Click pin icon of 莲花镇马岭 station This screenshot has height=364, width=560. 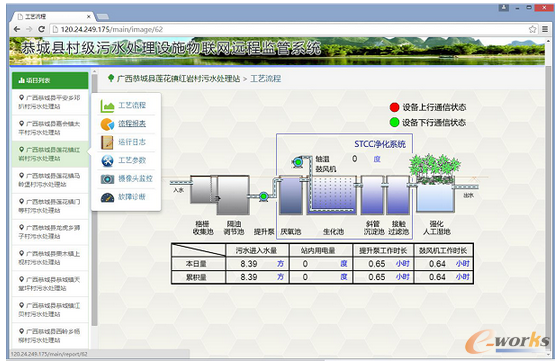click(21, 175)
